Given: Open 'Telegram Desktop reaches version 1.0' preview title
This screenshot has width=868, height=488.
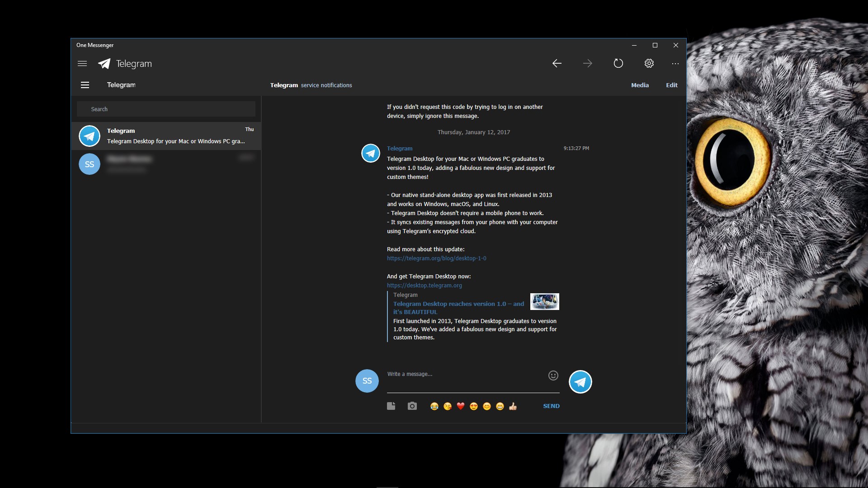Looking at the screenshot, I should pyautogui.click(x=459, y=308).
